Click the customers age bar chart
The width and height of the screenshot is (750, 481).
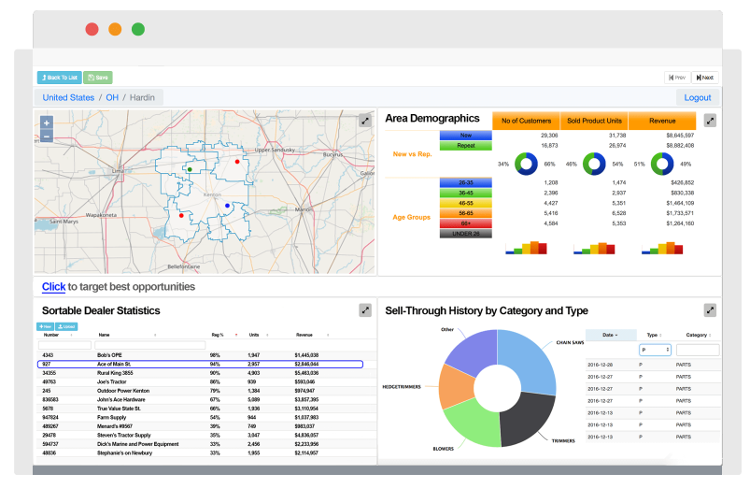[526, 248]
